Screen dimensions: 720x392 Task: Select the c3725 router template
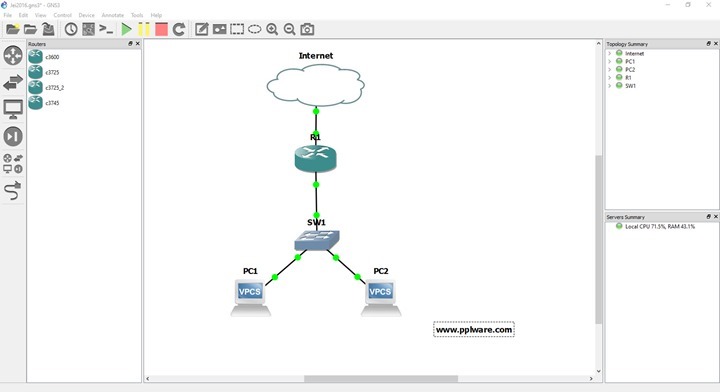pyautogui.click(x=44, y=72)
